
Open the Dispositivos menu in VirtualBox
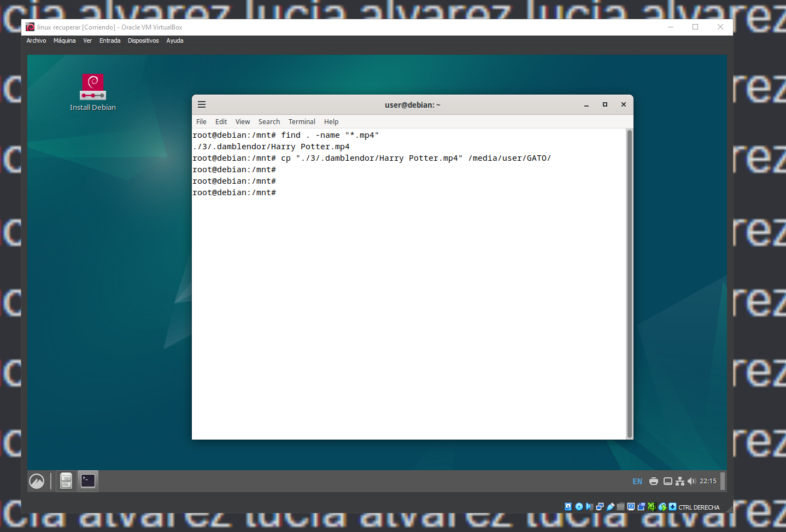coord(143,40)
